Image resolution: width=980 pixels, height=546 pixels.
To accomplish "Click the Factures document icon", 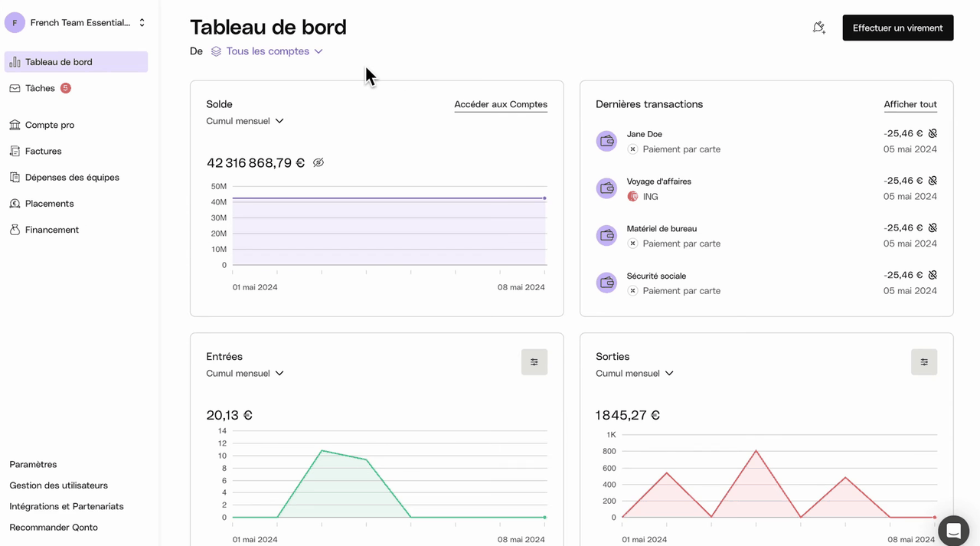I will click(15, 151).
